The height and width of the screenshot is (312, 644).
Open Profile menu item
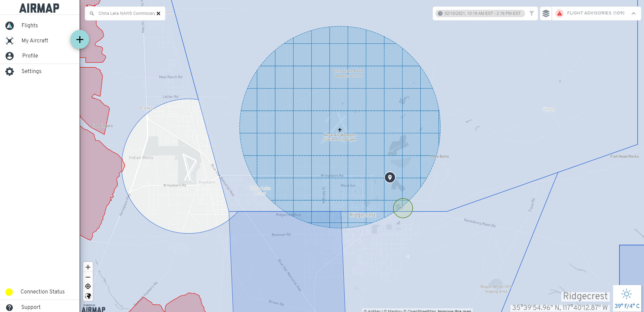tap(30, 56)
